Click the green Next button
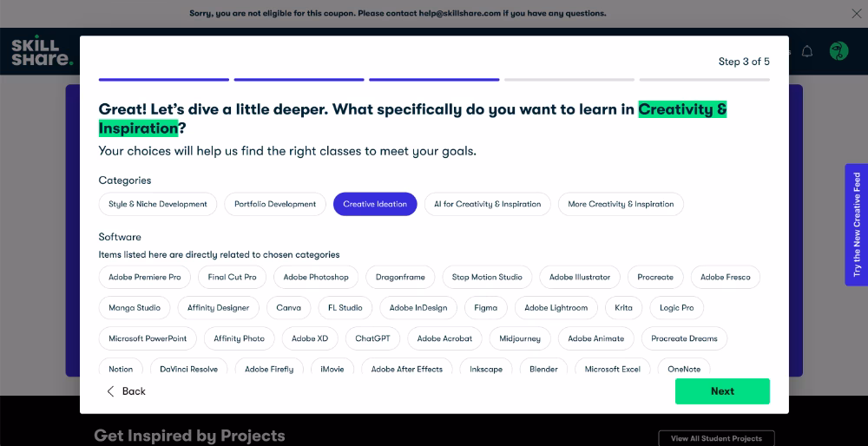The height and width of the screenshot is (446, 868). pyautogui.click(x=722, y=391)
